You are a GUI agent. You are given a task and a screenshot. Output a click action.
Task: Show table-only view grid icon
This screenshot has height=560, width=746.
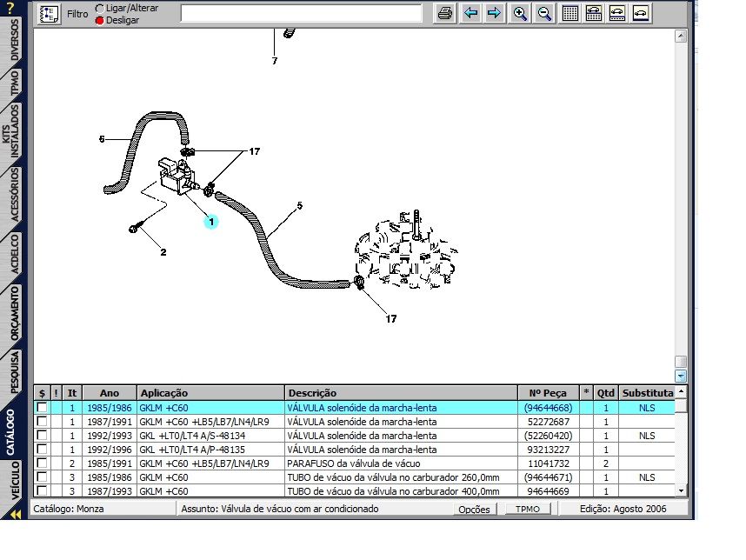tap(570, 13)
